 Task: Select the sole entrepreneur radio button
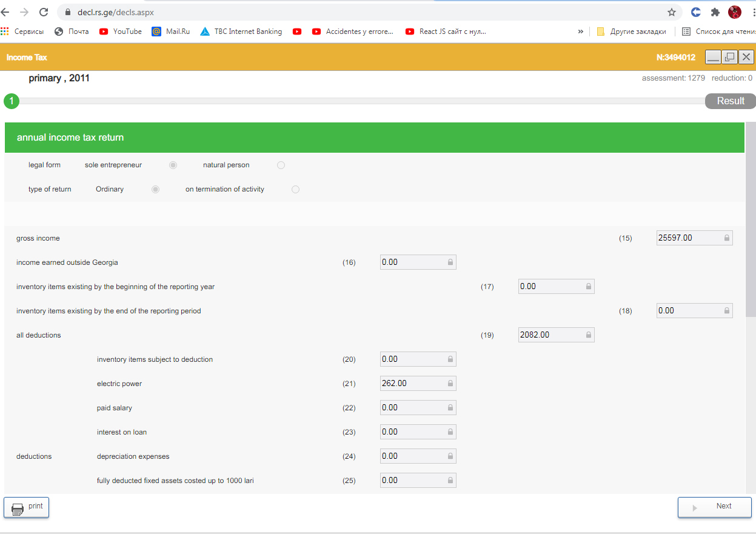[173, 165]
